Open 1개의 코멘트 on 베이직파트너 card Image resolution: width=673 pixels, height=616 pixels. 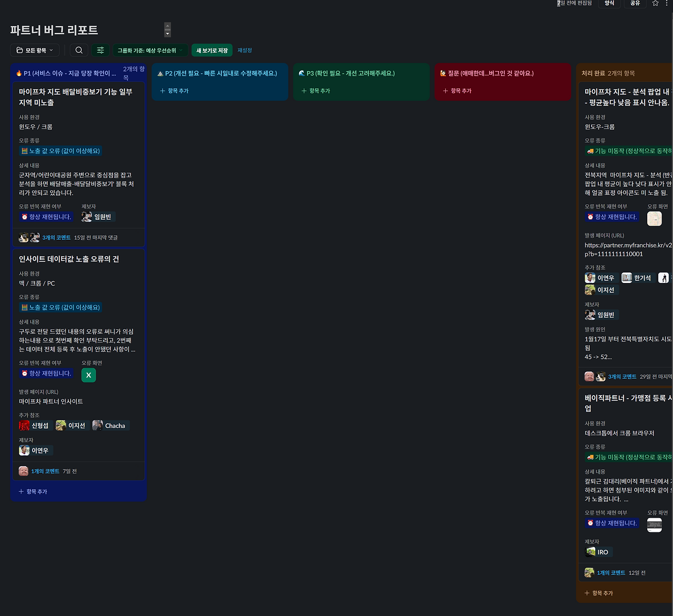[611, 573]
